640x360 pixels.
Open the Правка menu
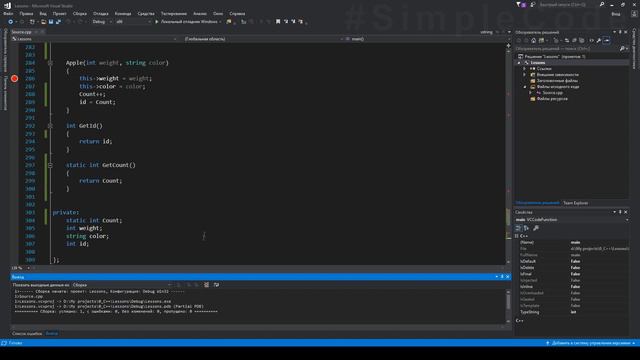point(26,13)
